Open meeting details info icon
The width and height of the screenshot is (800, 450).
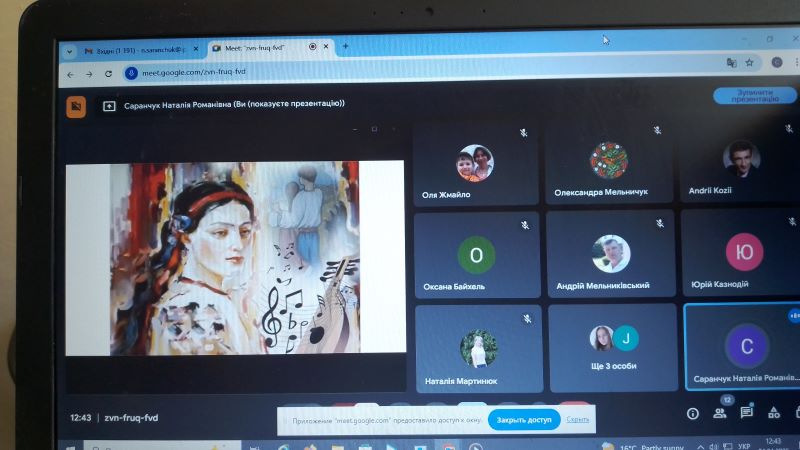[x=692, y=414]
